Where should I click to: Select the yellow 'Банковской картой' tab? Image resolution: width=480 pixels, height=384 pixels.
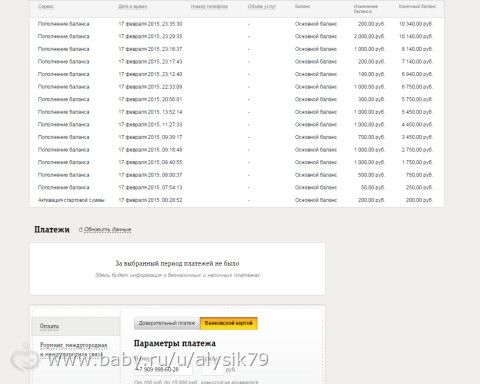click(x=229, y=323)
